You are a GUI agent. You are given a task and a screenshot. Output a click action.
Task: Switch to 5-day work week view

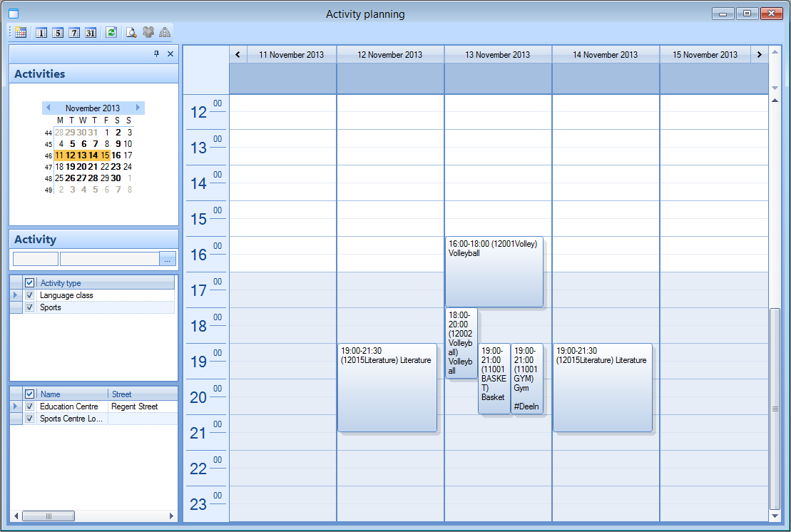point(58,32)
